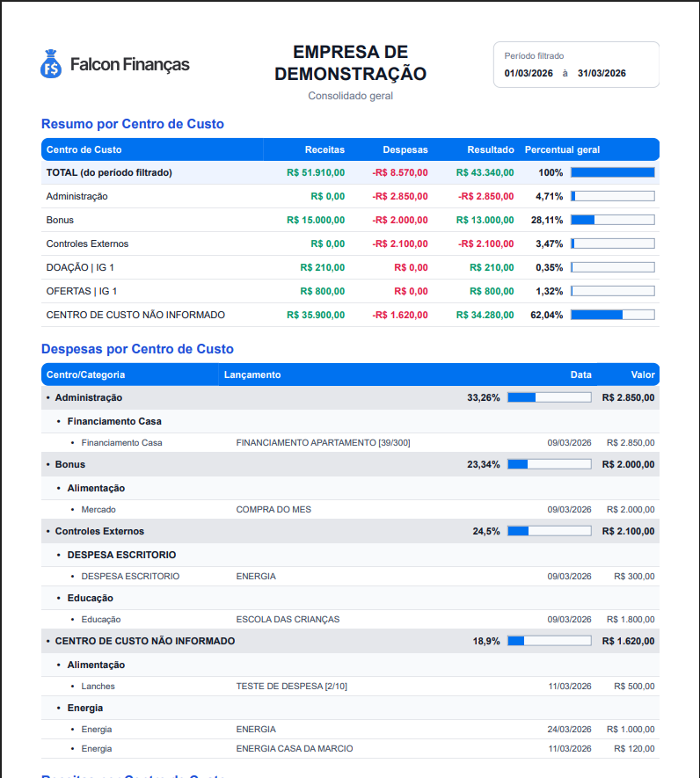
Task: Click the Despesas column header
Action: 405,149
